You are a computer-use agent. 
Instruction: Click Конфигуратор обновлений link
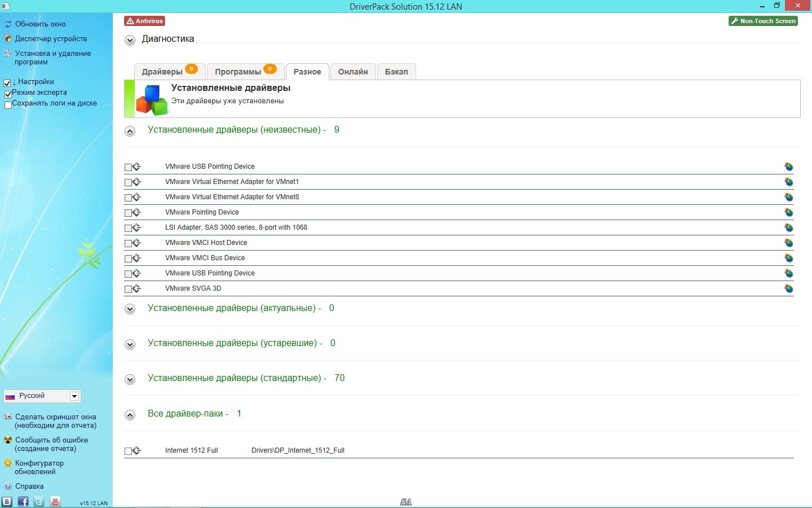coord(39,467)
